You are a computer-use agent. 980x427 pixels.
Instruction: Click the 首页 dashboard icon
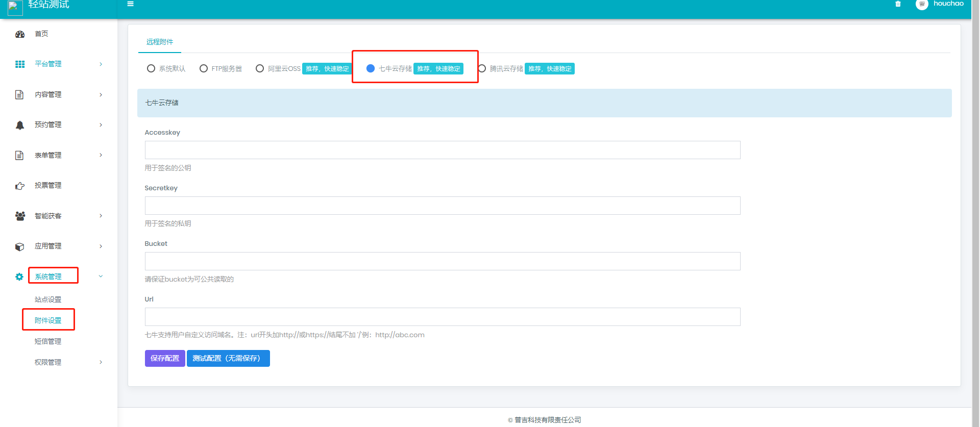tap(20, 34)
